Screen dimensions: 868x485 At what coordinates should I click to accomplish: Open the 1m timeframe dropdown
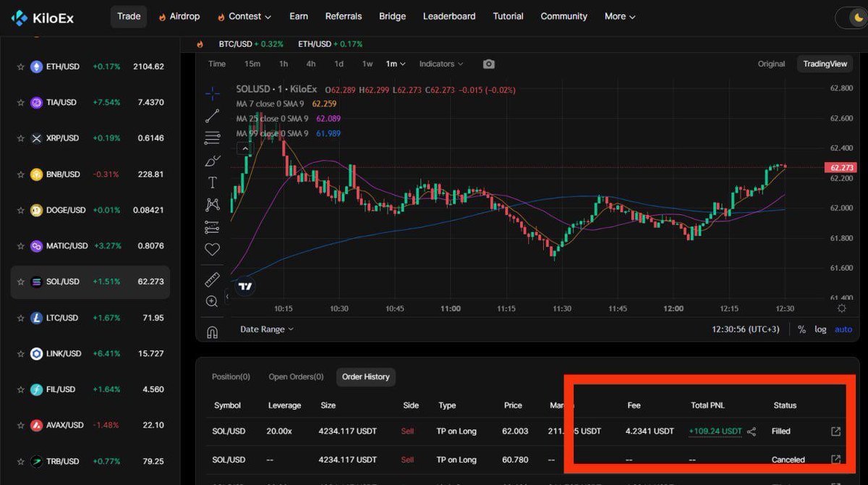coord(395,64)
